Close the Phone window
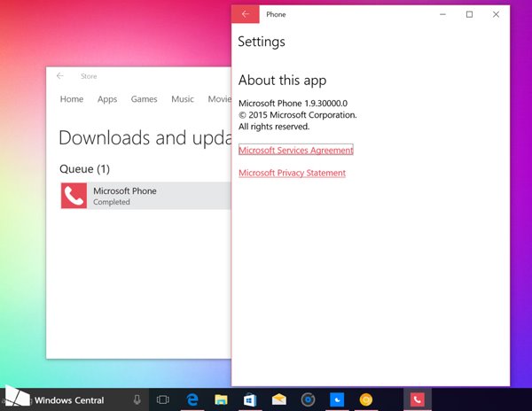The image size is (532, 411). pos(496,14)
